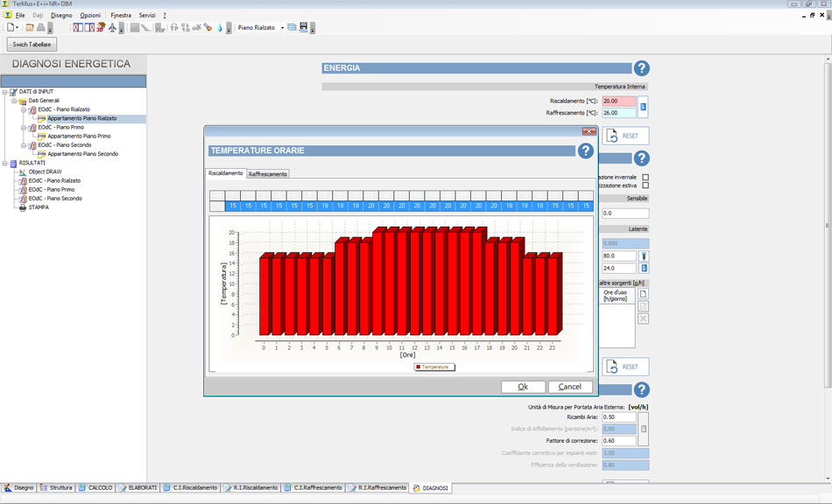Click the 3D house view icon
Viewport: 832px width, 504px height.
coord(101,27)
